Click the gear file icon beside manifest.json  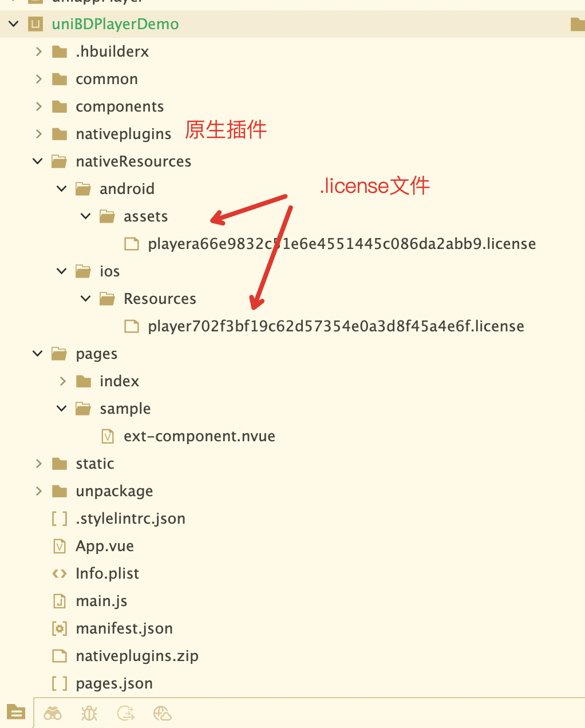60,628
